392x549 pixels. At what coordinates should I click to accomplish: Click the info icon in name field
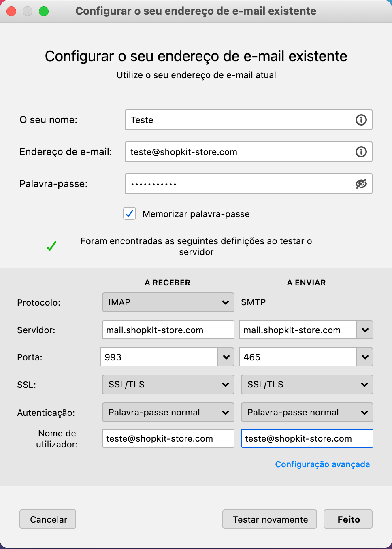(361, 120)
